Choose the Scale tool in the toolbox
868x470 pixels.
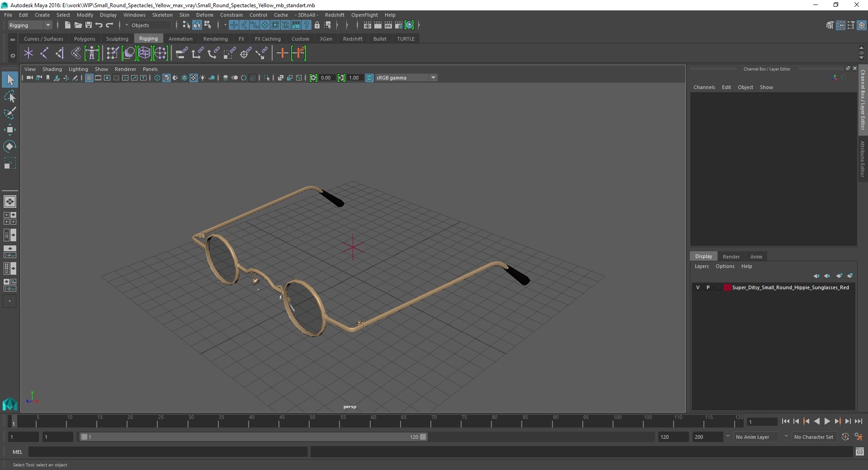(10, 163)
